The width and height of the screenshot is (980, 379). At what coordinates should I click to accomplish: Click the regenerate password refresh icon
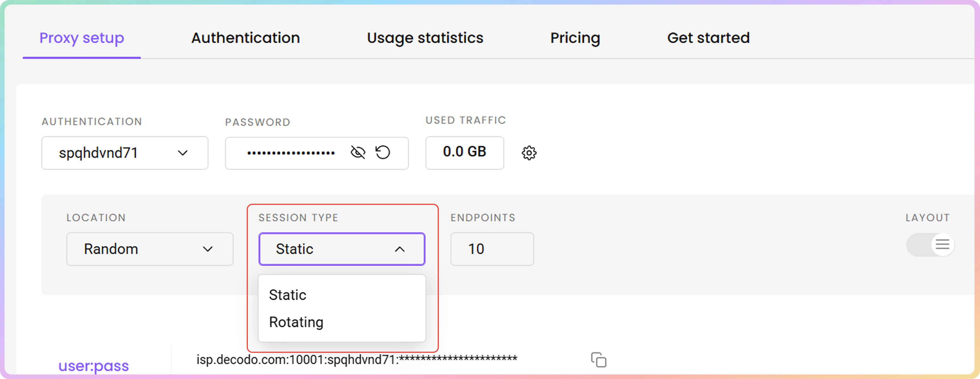(383, 152)
